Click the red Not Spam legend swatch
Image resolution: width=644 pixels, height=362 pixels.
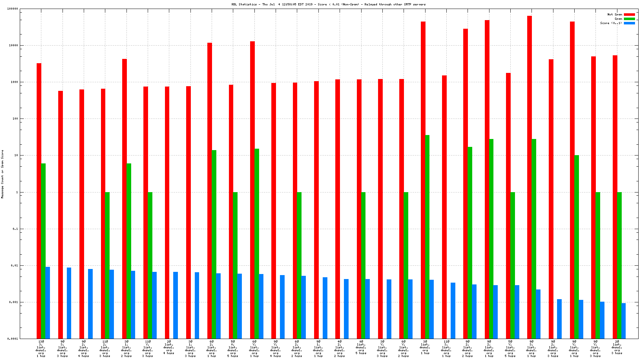pos(629,15)
